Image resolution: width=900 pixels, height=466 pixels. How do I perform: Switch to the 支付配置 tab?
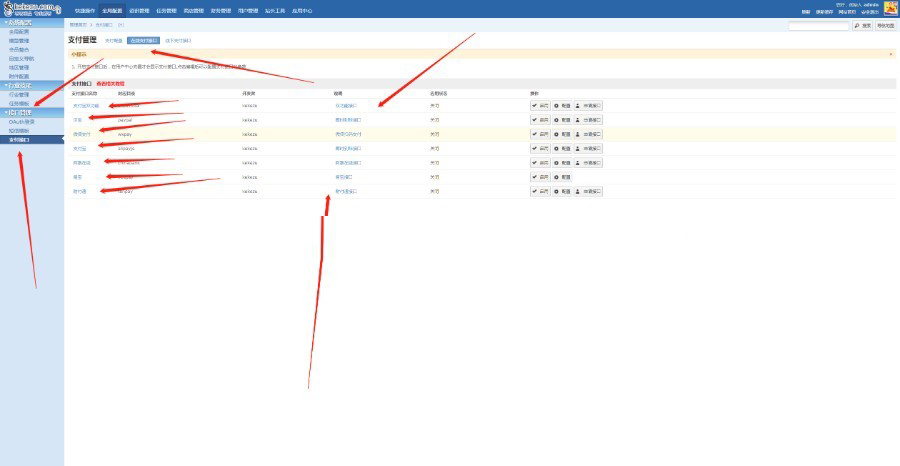pos(113,41)
